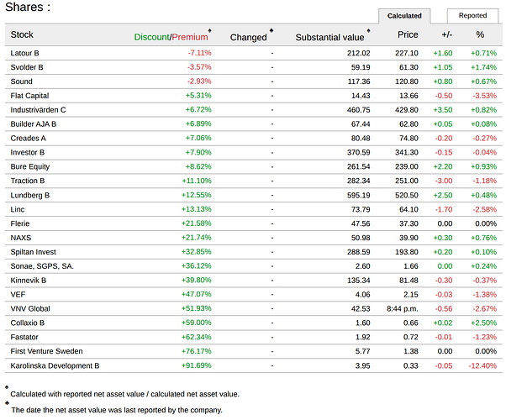Select Industrivärden C price 429.80
Screen dimensions: 506x420
click(x=407, y=110)
